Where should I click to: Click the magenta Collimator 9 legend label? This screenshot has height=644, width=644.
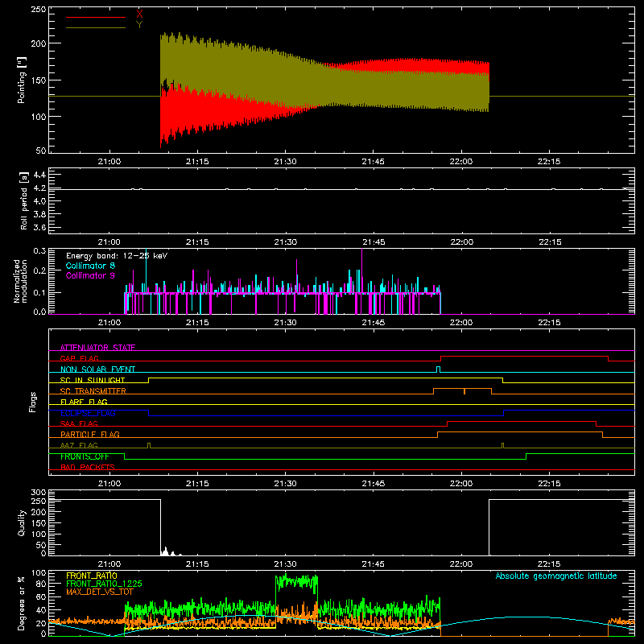90,275
